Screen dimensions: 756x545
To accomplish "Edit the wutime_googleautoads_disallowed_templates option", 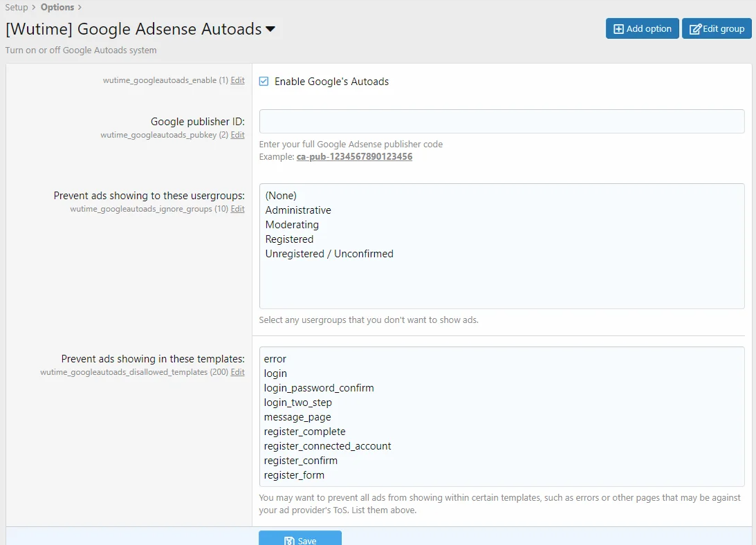I will [237, 372].
